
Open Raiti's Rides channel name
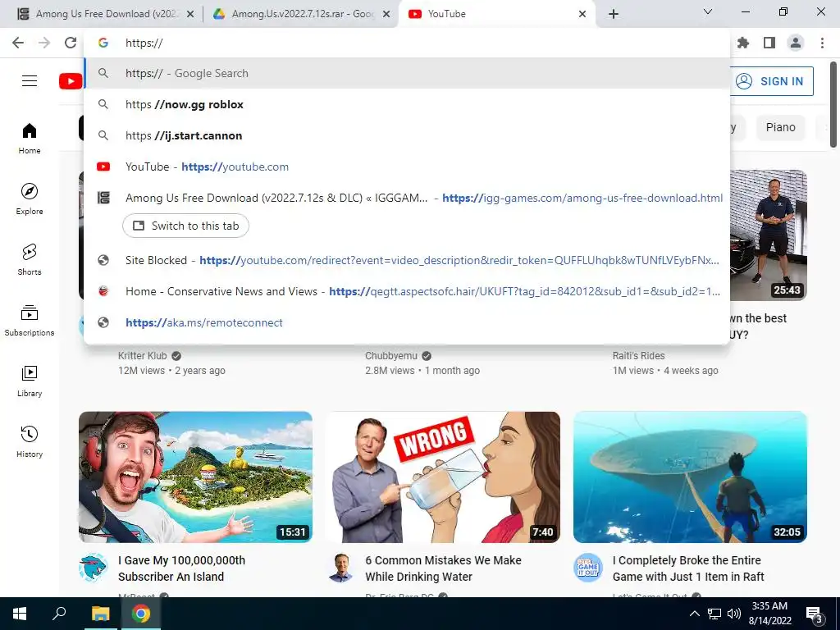point(638,356)
